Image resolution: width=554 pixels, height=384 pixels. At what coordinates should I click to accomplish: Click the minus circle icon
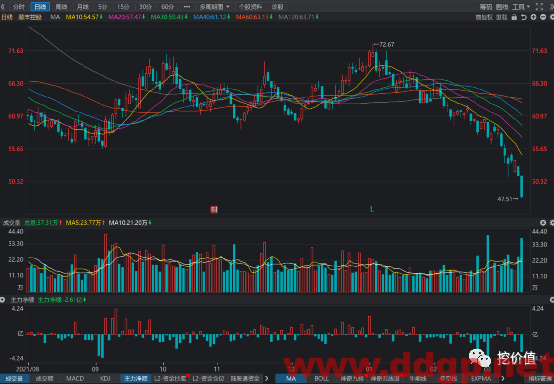(x=543, y=17)
